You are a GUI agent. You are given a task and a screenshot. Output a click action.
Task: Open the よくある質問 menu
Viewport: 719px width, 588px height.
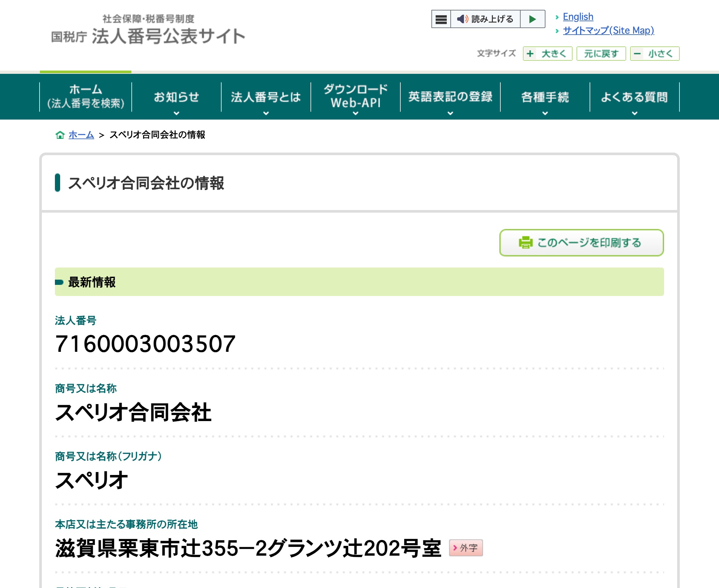click(634, 97)
